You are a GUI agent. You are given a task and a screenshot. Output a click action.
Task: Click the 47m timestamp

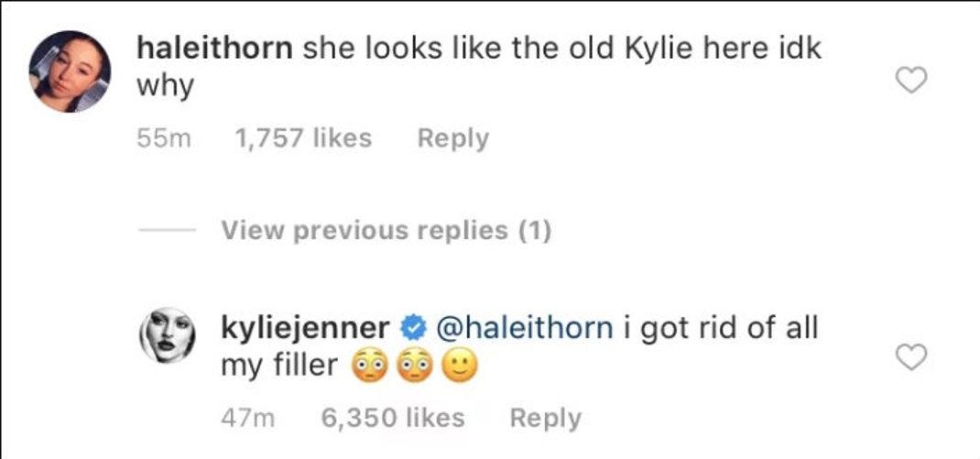click(x=248, y=419)
